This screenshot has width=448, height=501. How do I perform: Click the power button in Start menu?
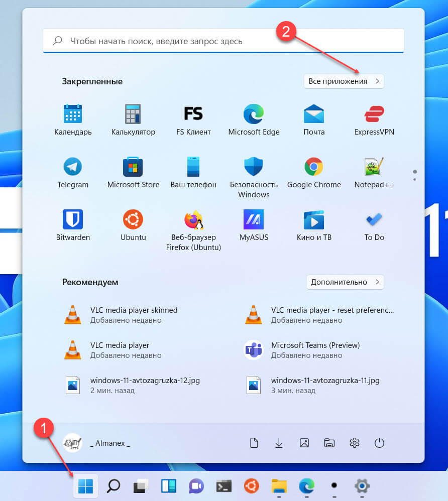tap(379, 443)
